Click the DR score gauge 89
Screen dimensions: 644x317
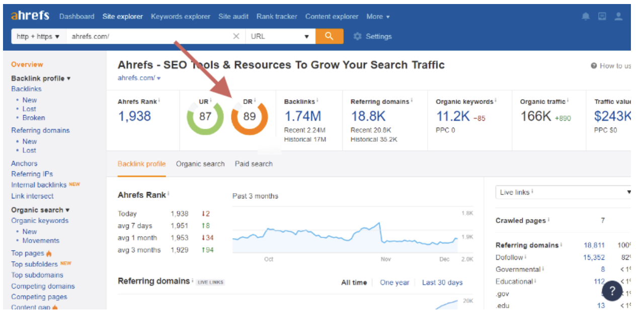249,117
